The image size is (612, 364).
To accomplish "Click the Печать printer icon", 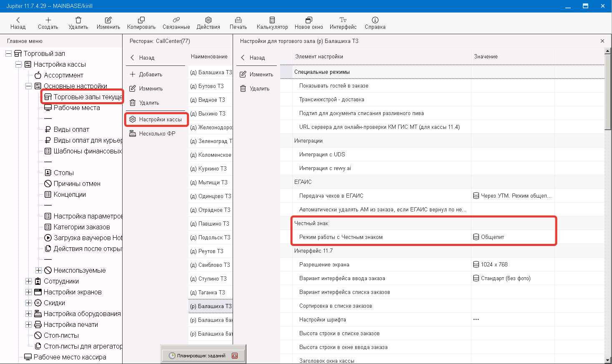I will (238, 20).
